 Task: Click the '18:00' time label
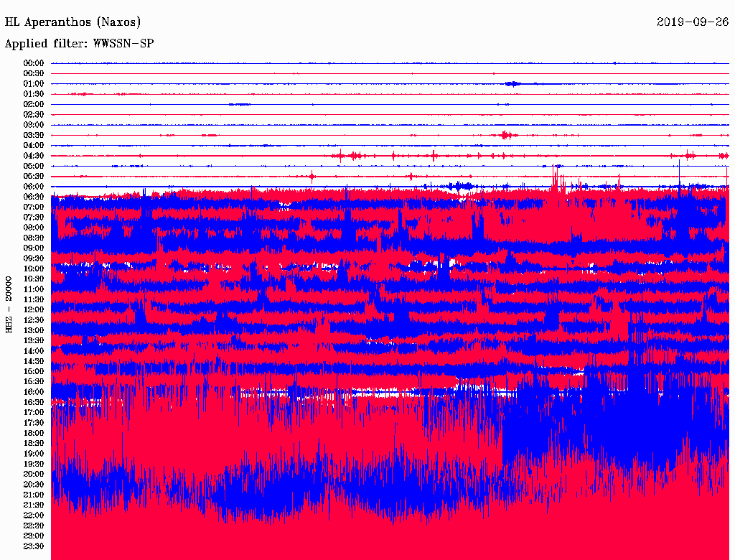click(34, 434)
